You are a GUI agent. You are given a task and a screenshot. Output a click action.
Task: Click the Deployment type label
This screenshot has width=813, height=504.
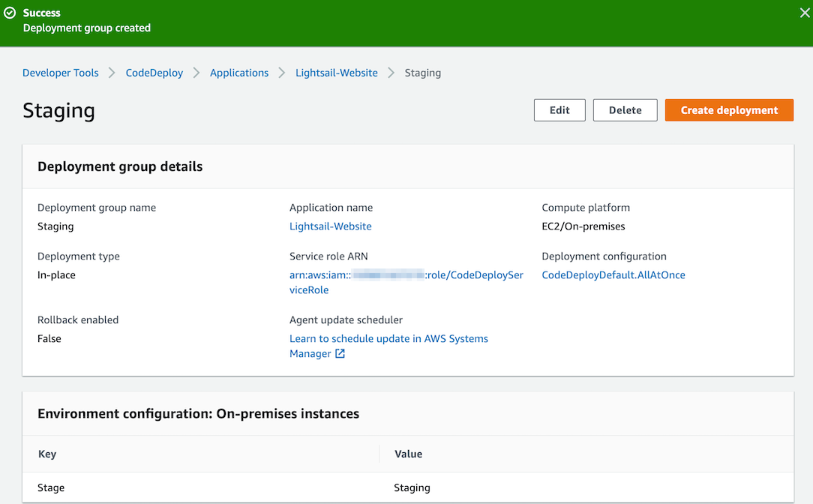[x=78, y=256]
